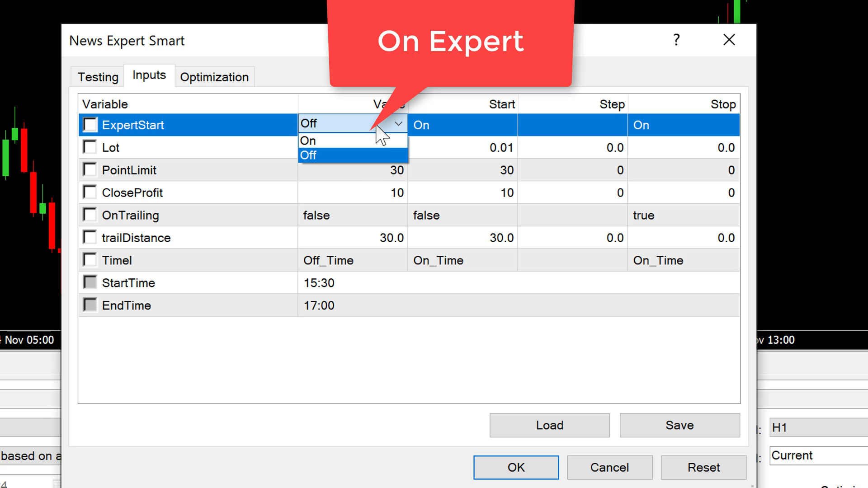Viewport: 868px width, 488px height.
Task: Click the Save button
Action: (x=679, y=425)
